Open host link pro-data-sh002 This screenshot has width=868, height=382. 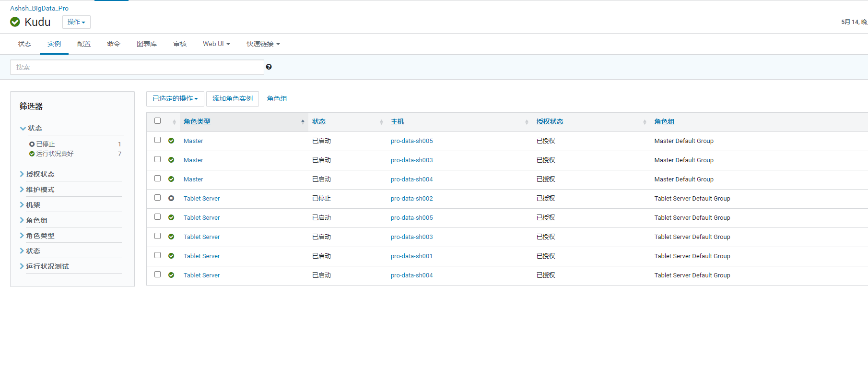412,198
